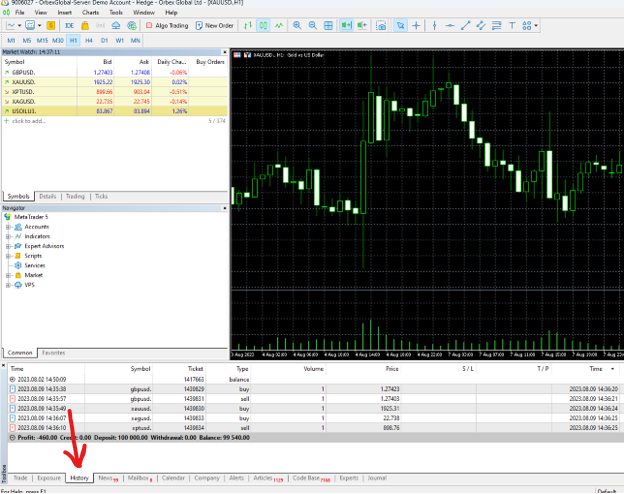Image resolution: width=626 pixels, height=494 pixels.
Task: Sort history by the Symbol column header
Action: click(140, 369)
